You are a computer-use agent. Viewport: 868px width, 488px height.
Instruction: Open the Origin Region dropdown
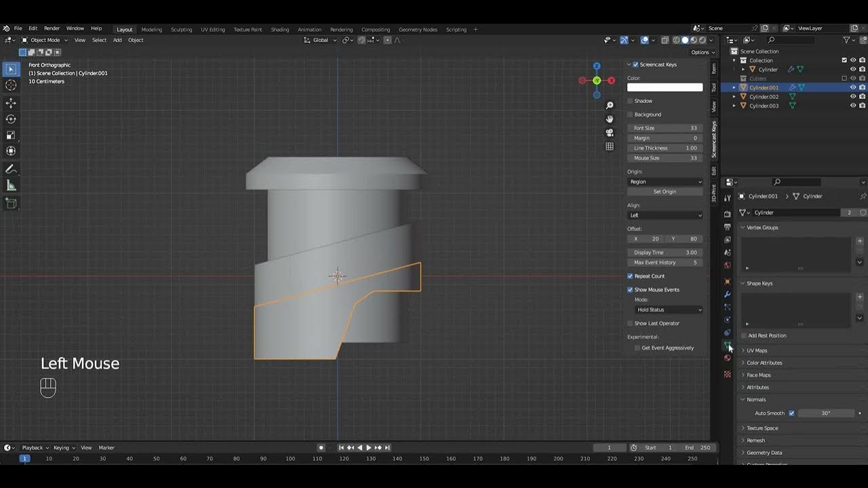(x=665, y=182)
